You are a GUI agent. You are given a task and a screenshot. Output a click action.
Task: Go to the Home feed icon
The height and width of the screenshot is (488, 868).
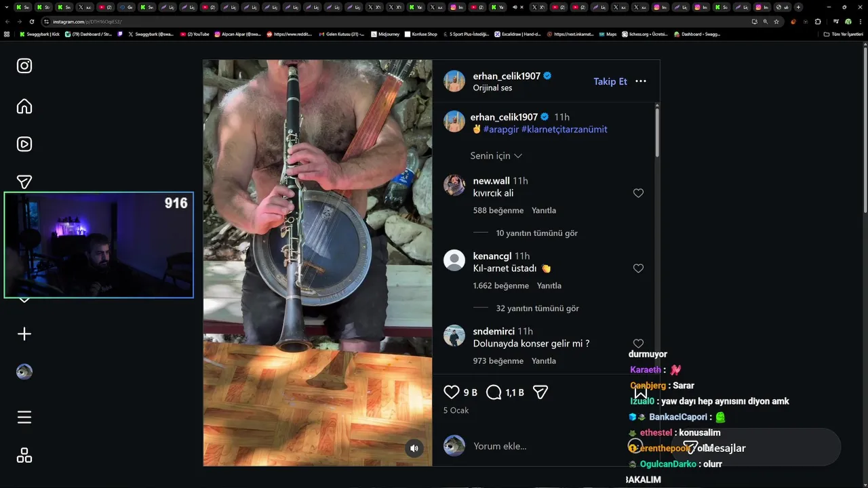tap(24, 106)
